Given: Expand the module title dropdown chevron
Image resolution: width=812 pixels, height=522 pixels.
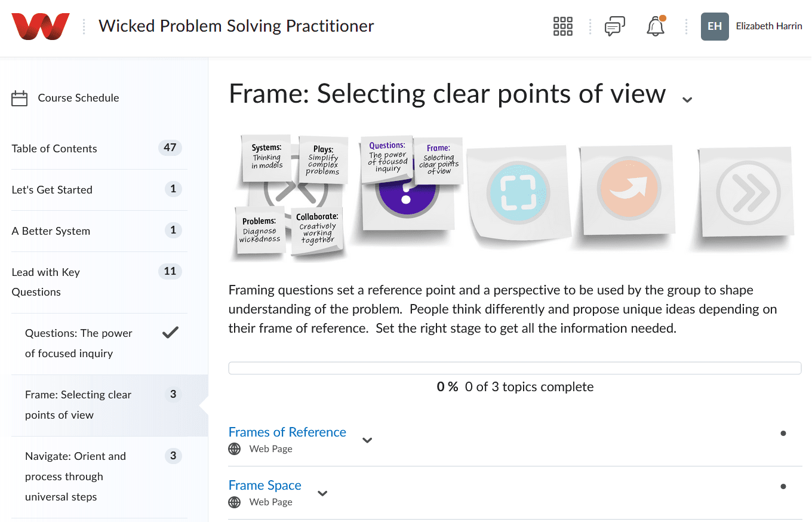Looking at the screenshot, I should click(x=687, y=99).
